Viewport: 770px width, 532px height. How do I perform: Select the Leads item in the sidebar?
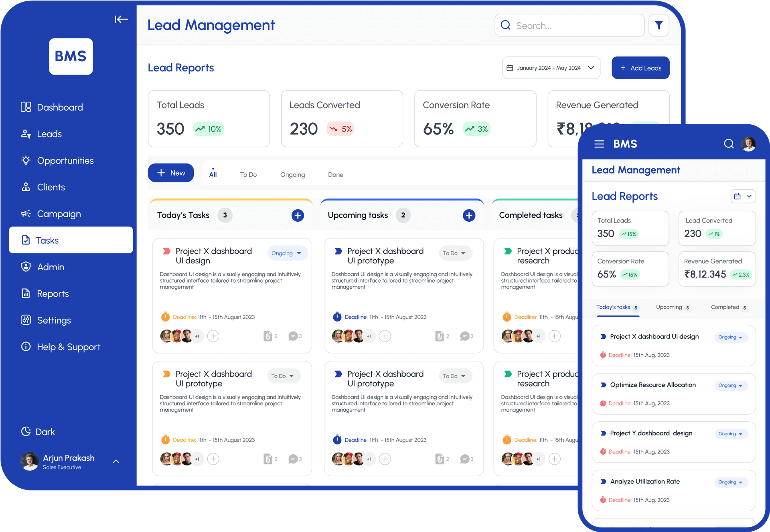pos(49,134)
